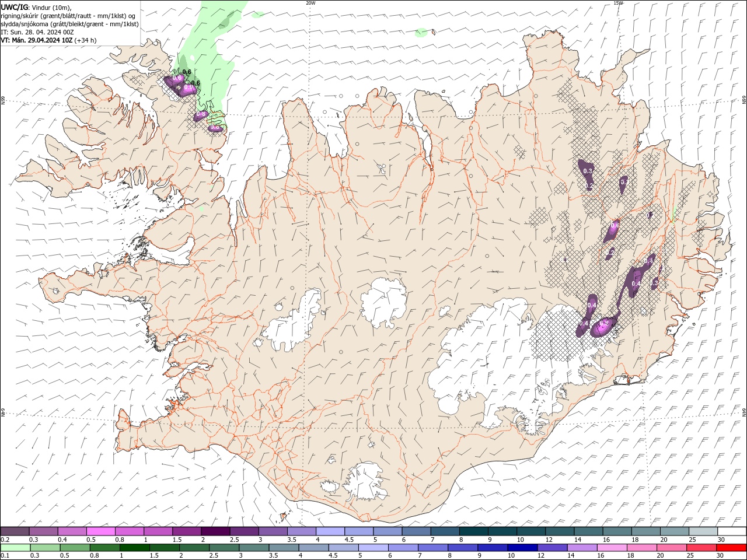This screenshot has width=747, height=560.
Task: Click the '(+34 h)' forecast offset text
Action: pyautogui.click(x=86, y=40)
